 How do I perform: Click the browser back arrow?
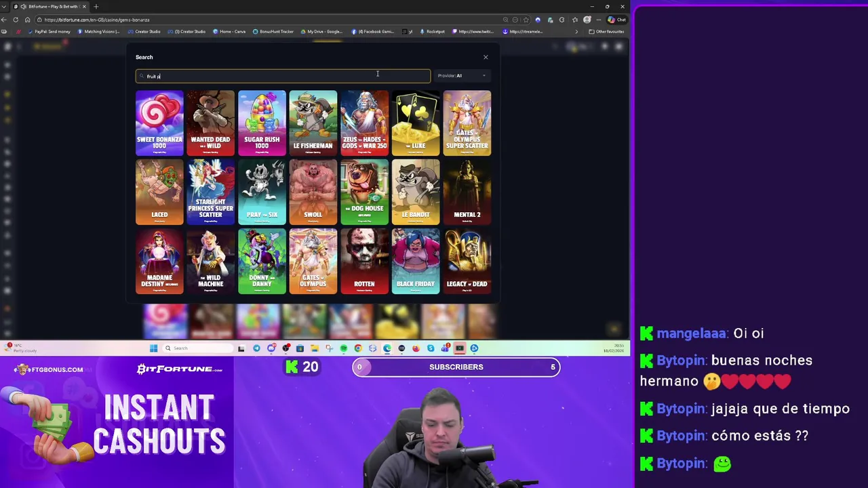(x=5, y=20)
